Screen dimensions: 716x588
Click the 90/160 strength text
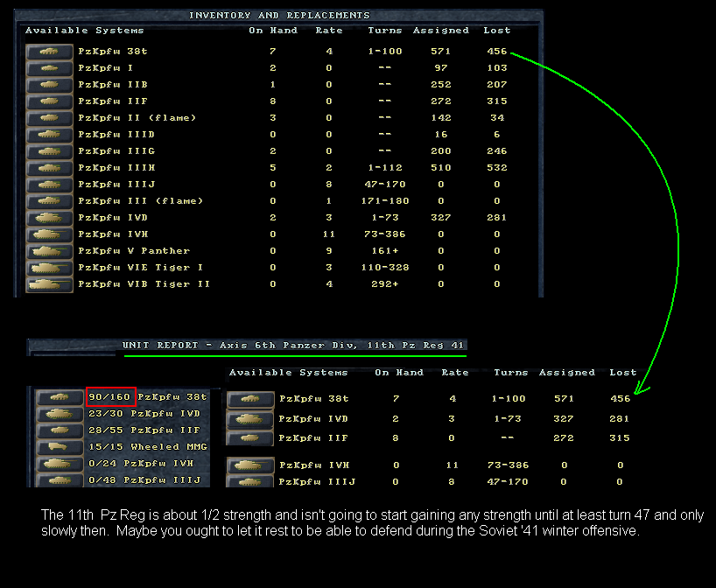(109, 397)
